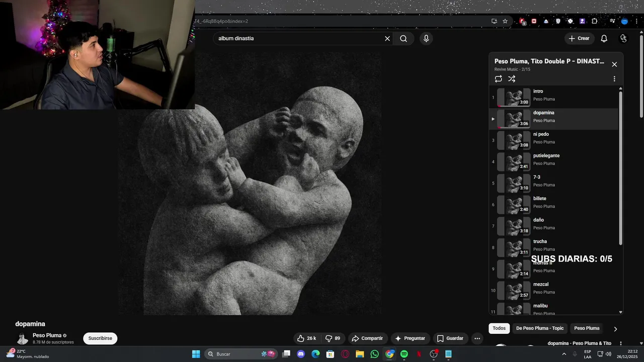This screenshot has height=362, width=644.
Task: Open Chrome three-dot menu
Action: pos(636,21)
